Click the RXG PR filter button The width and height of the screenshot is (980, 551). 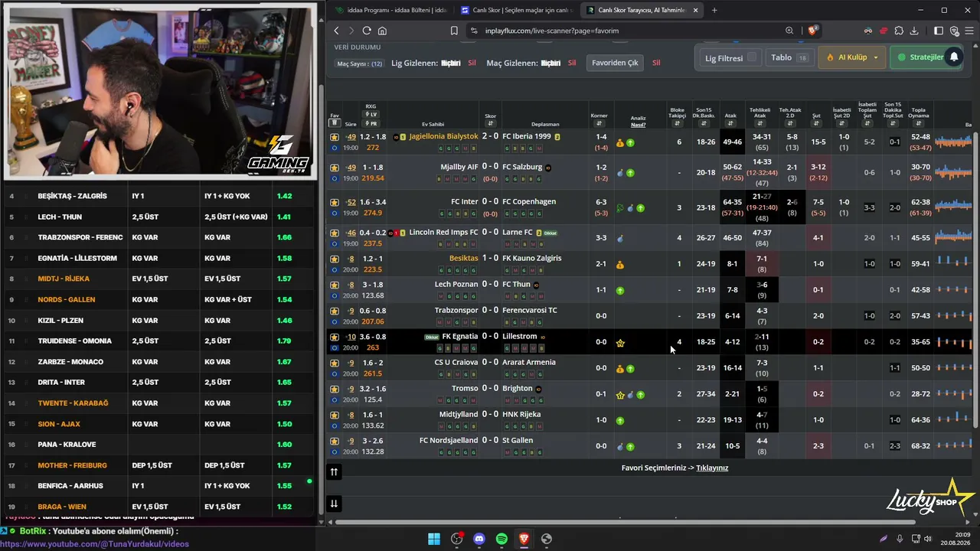371,123
